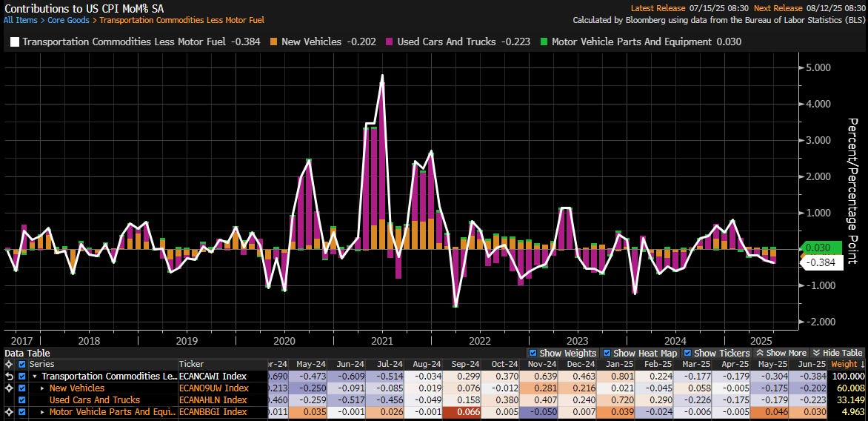
Task: Click the 4.963 weight value
Action: pyautogui.click(x=852, y=411)
